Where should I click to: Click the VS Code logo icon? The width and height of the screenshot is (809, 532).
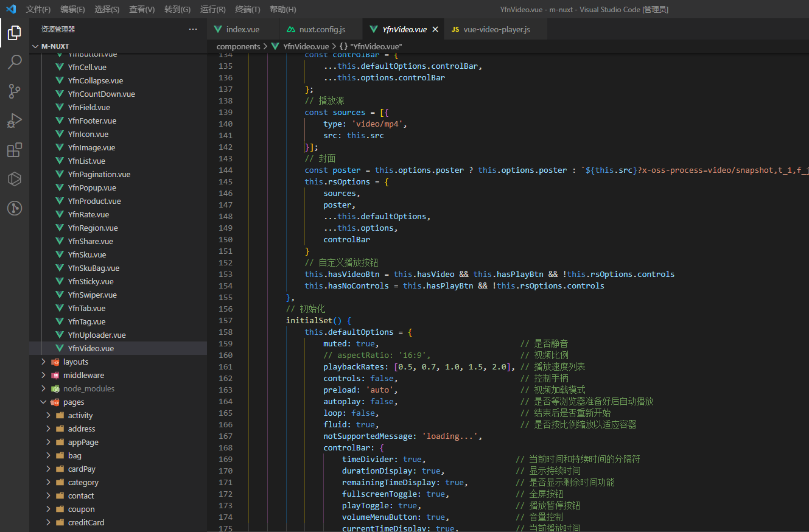point(11,9)
